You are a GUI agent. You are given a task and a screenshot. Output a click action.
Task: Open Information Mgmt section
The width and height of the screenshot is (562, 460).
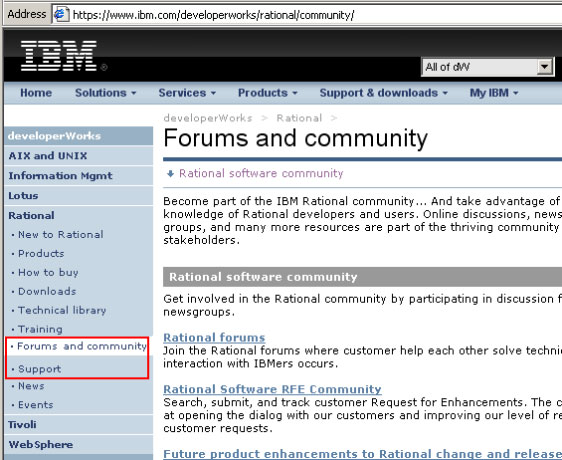(79, 176)
